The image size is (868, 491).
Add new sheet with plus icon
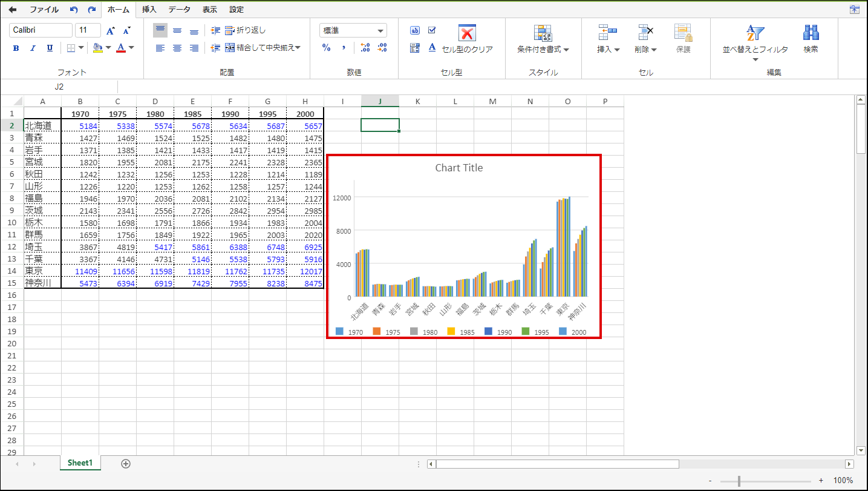pyautogui.click(x=126, y=464)
